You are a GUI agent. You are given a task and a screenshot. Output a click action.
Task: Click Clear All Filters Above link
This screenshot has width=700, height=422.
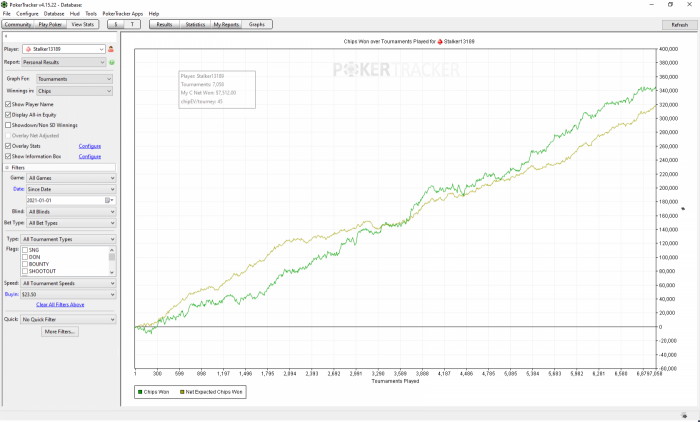tap(60, 305)
